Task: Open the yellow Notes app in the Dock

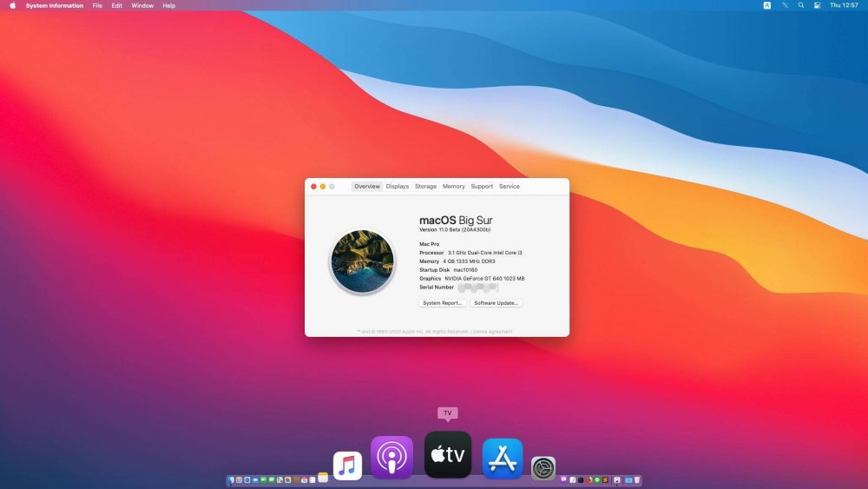Action: click(x=323, y=478)
